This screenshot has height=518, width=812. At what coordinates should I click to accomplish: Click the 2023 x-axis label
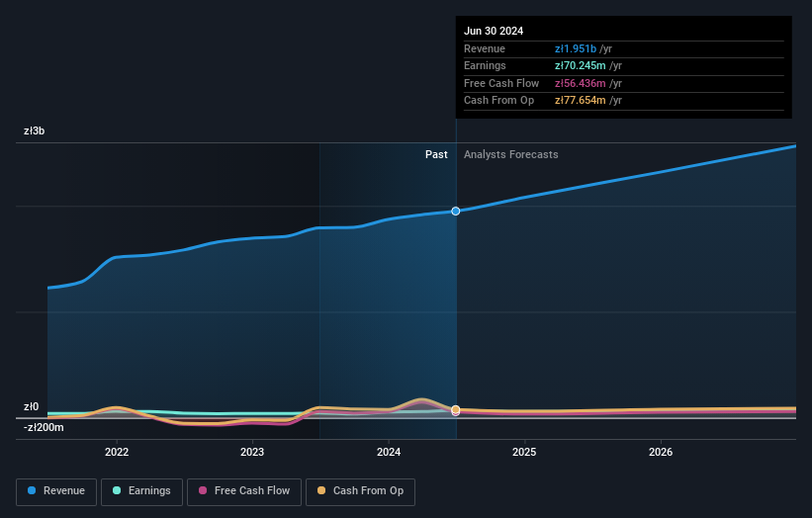(x=252, y=453)
